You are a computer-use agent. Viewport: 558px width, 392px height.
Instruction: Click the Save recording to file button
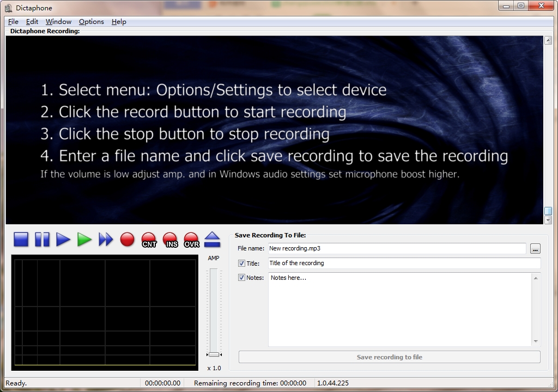389,357
